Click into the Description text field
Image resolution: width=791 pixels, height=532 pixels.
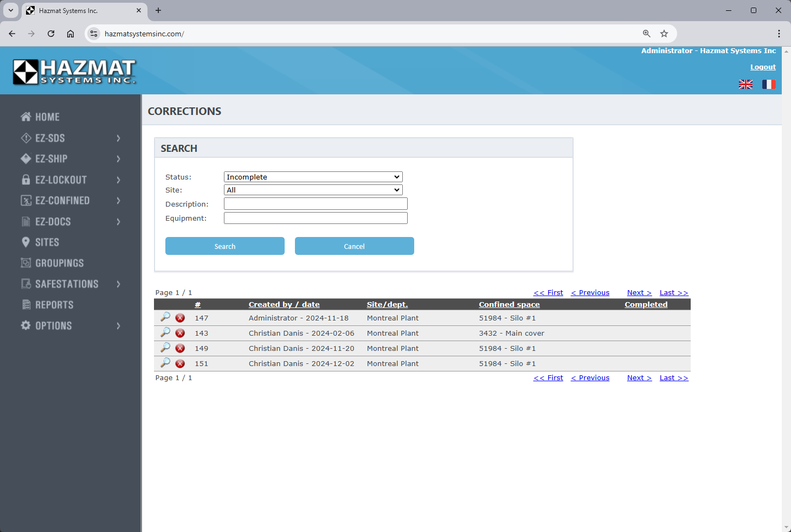pyautogui.click(x=316, y=204)
